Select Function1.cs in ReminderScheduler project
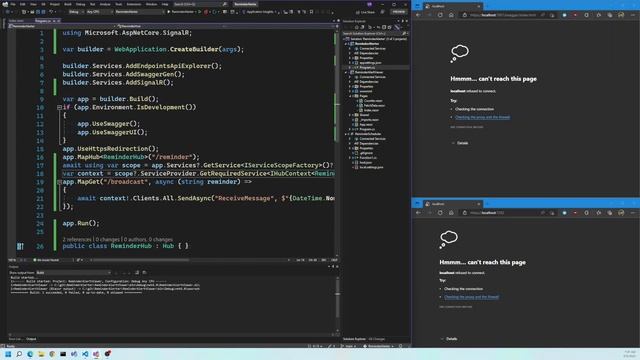This screenshot has width=640, height=360. tap(368, 158)
